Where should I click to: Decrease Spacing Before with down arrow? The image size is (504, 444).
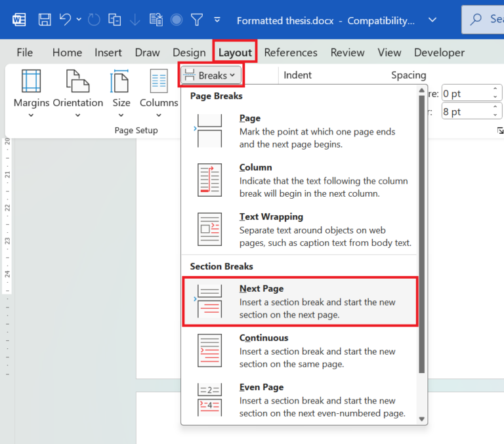tap(495, 97)
